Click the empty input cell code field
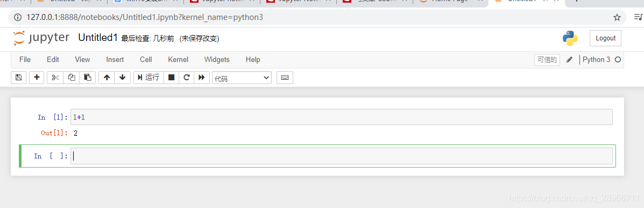 (x=341, y=156)
